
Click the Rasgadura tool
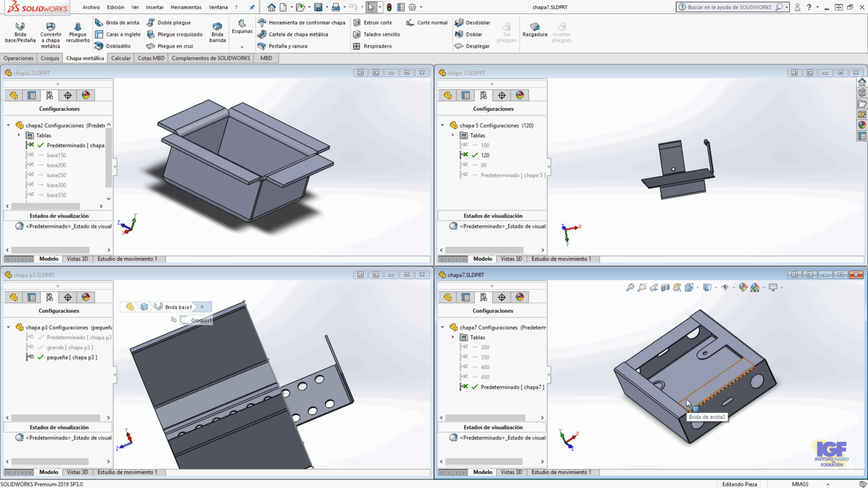(534, 29)
